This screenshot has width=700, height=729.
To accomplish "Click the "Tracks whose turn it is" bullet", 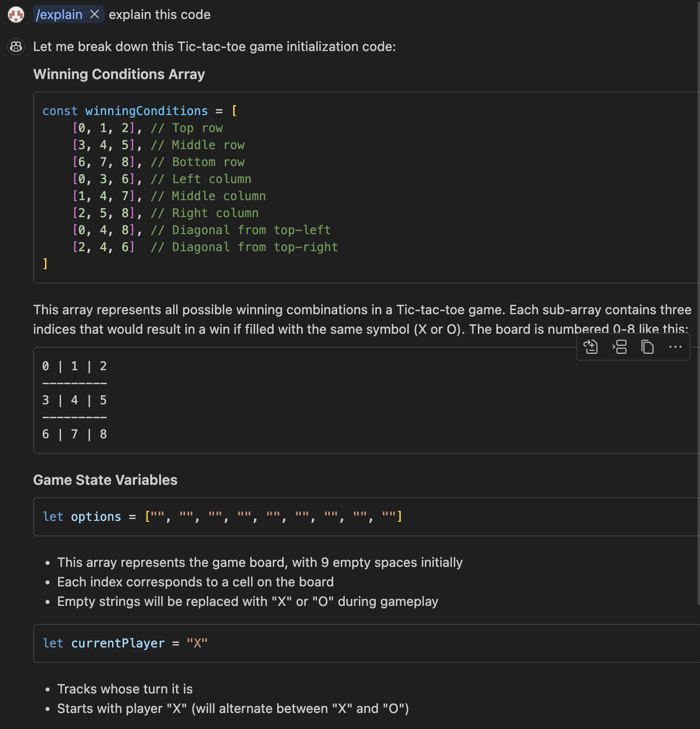I will click(x=125, y=689).
